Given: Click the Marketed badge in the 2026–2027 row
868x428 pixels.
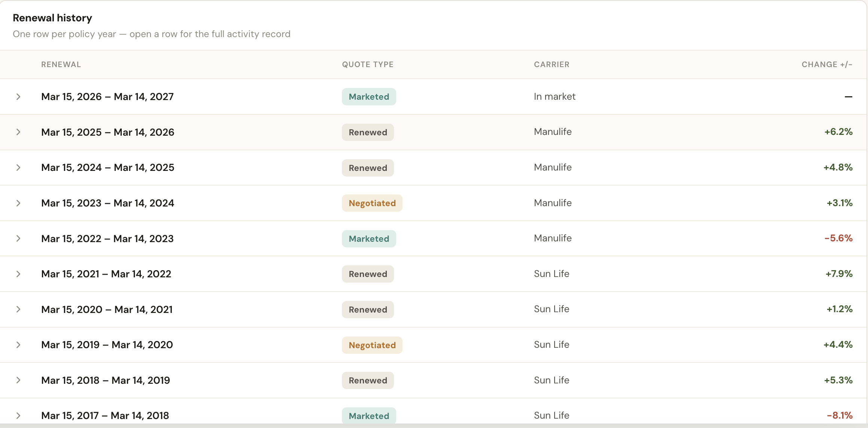Looking at the screenshot, I should point(369,97).
